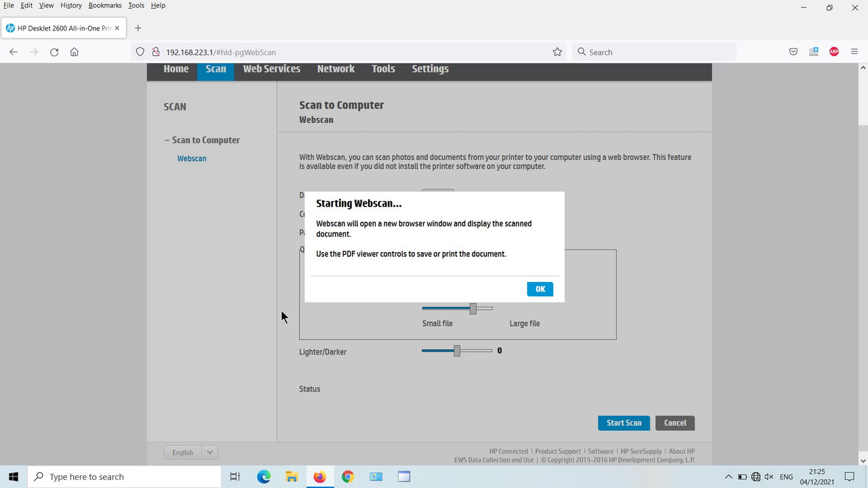Click the language dropdown arrow

(210, 452)
